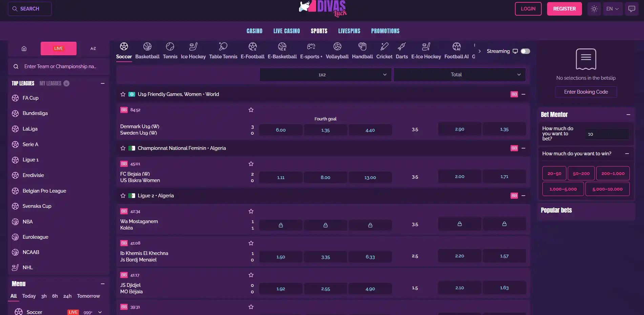Select the LIVE events button
Viewport: 644px width, 315px height.
[x=59, y=48]
